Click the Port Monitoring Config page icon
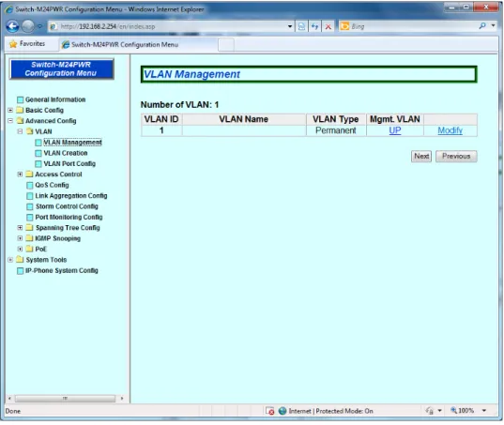 (30, 218)
